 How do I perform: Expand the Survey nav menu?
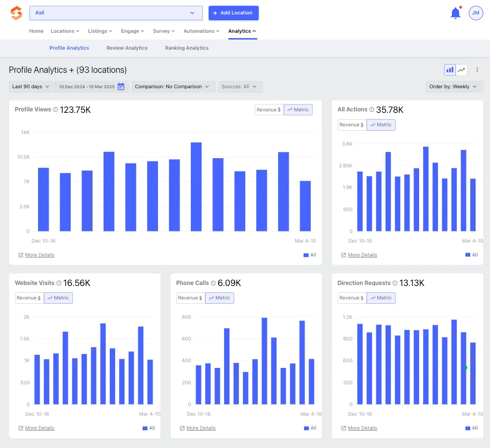point(164,31)
